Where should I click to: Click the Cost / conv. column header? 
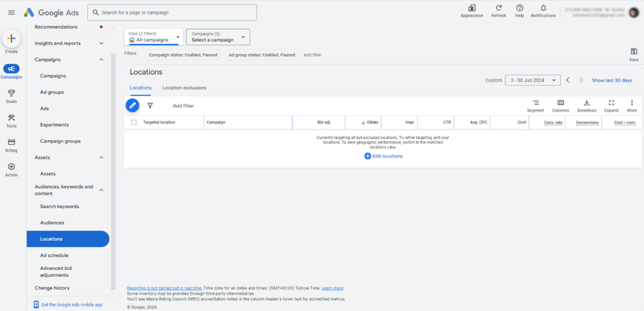coord(625,122)
